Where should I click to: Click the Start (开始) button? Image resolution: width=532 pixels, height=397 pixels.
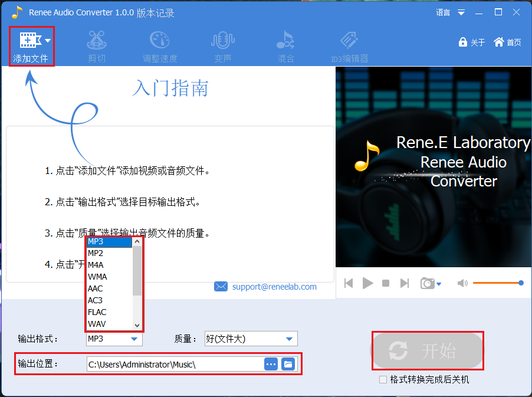(x=427, y=351)
